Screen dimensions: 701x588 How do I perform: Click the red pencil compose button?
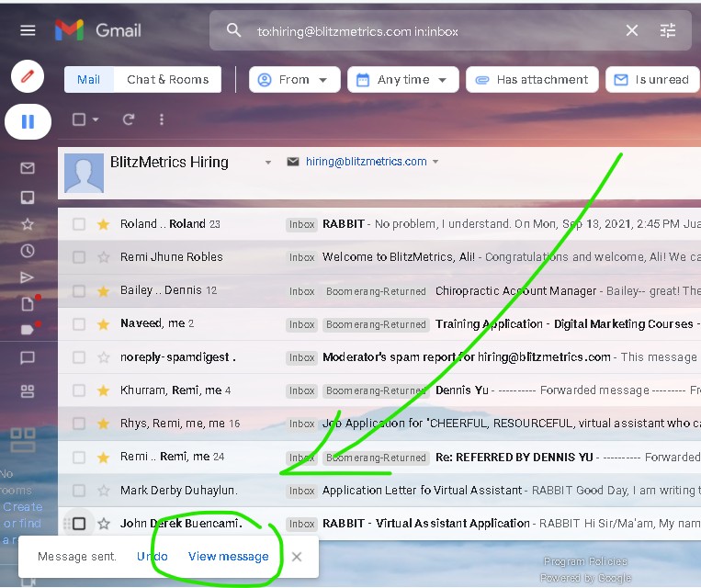coord(28,76)
